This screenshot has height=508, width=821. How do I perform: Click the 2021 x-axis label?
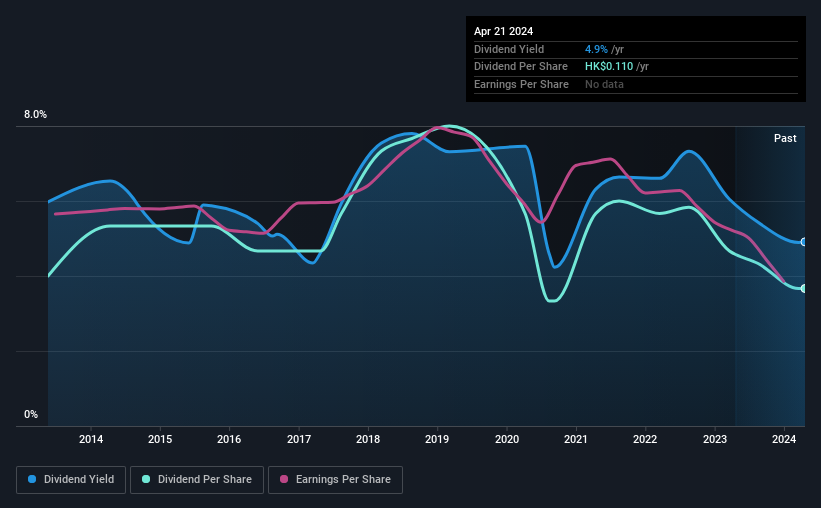(x=576, y=439)
